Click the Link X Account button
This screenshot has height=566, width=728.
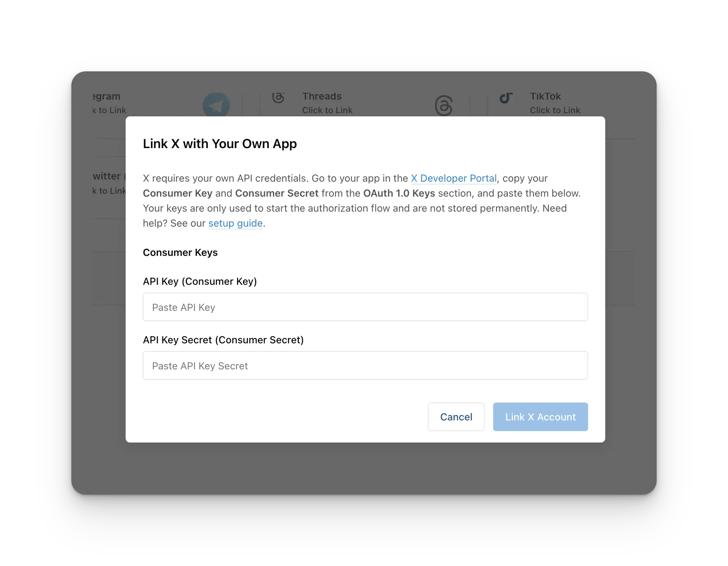pyautogui.click(x=540, y=417)
